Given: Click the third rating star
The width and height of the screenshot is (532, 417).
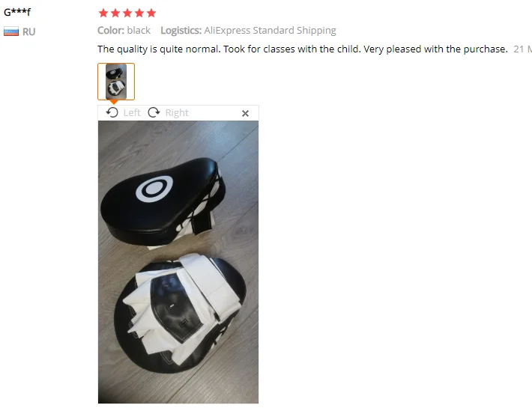Looking at the screenshot, I should coord(127,13).
